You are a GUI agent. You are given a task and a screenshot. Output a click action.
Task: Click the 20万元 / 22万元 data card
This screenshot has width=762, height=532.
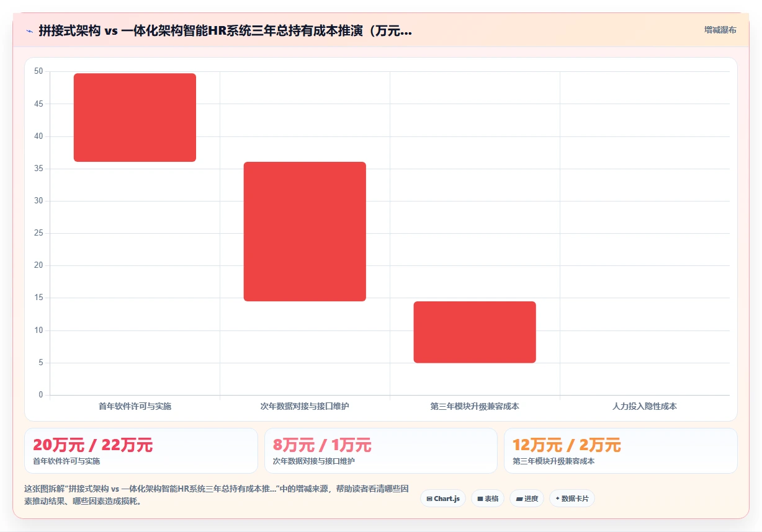[x=141, y=451]
